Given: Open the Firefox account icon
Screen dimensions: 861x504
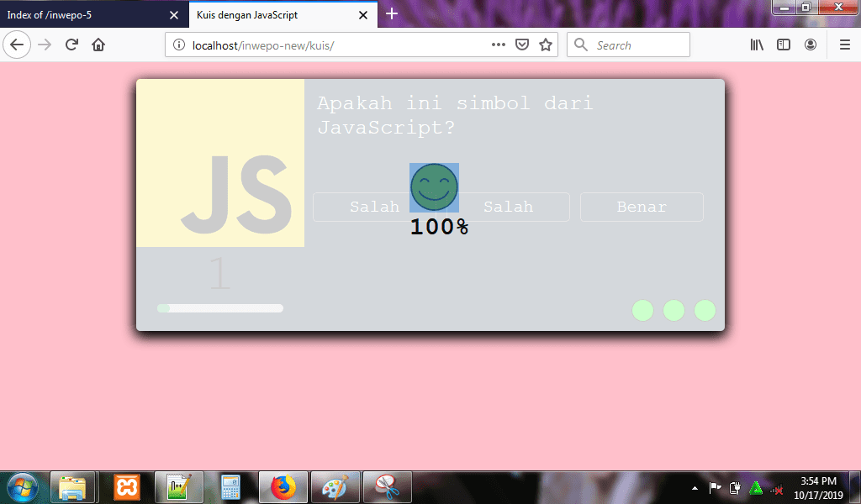Looking at the screenshot, I should pos(811,45).
